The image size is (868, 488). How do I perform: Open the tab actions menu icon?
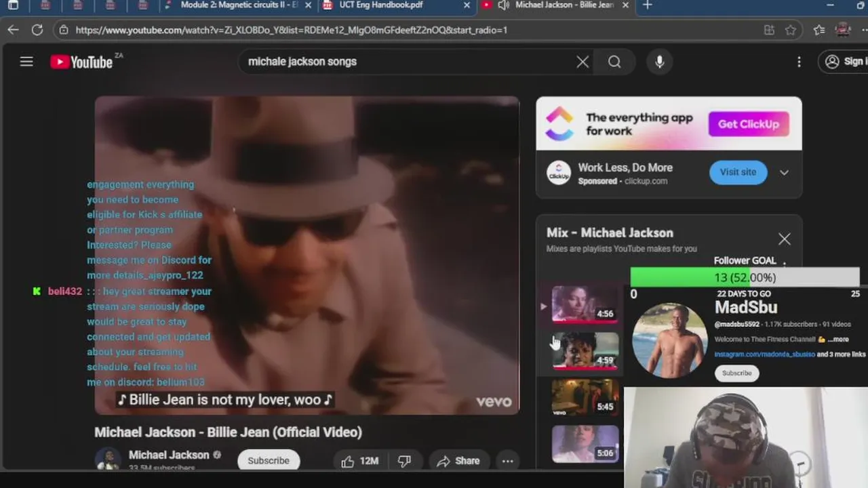(13, 5)
